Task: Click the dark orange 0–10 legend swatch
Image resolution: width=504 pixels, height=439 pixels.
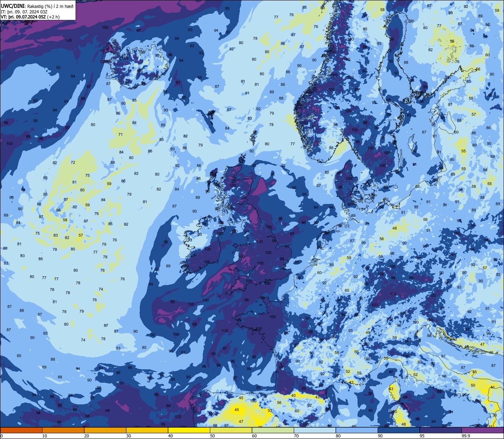Action: [21, 430]
